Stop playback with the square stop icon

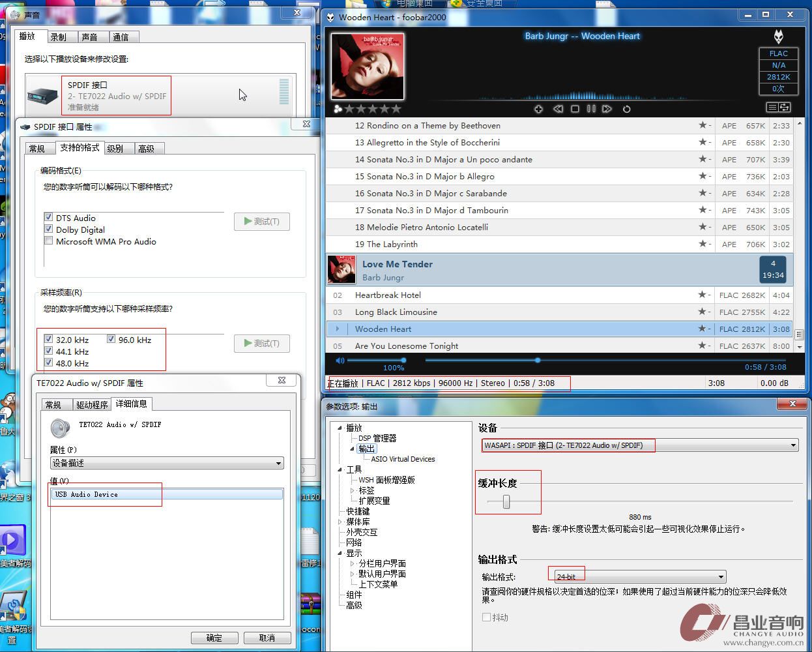point(575,109)
